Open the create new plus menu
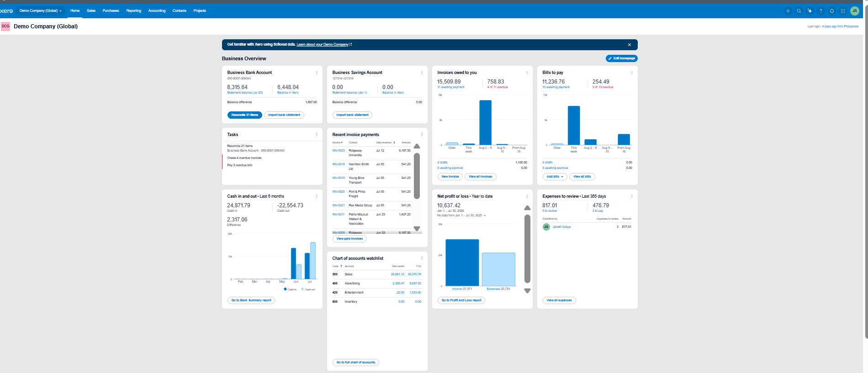The width and height of the screenshot is (868, 373). coord(788,11)
